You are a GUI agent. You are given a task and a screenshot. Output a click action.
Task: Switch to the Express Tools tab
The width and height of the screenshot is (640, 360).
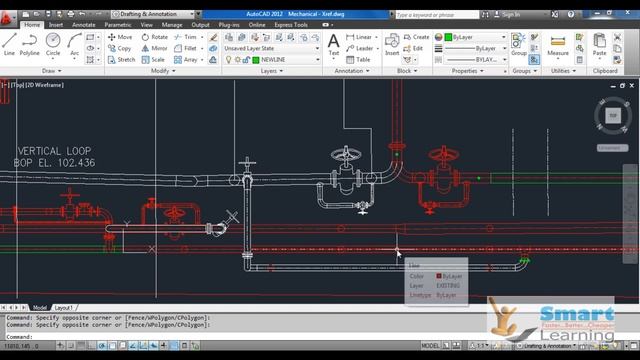(291, 25)
